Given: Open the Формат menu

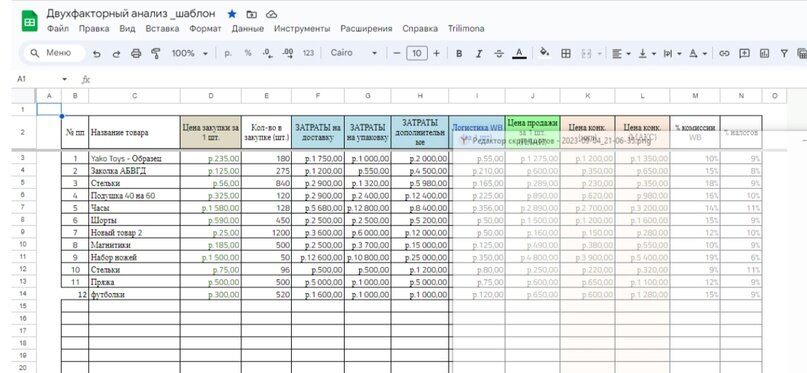Looking at the screenshot, I should click(205, 29).
